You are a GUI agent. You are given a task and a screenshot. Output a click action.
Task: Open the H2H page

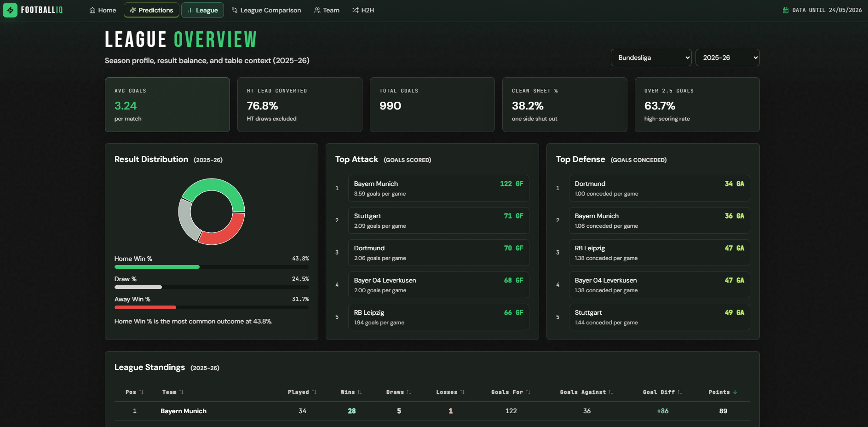coord(363,10)
